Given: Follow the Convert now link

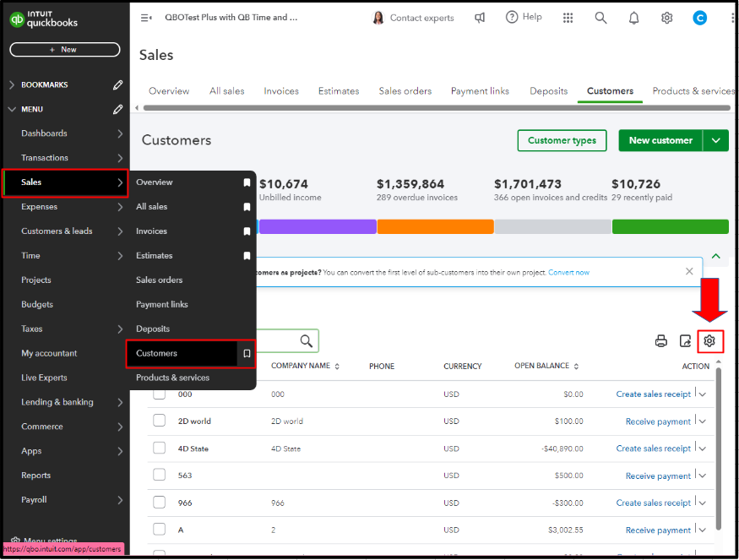Looking at the screenshot, I should [568, 273].
